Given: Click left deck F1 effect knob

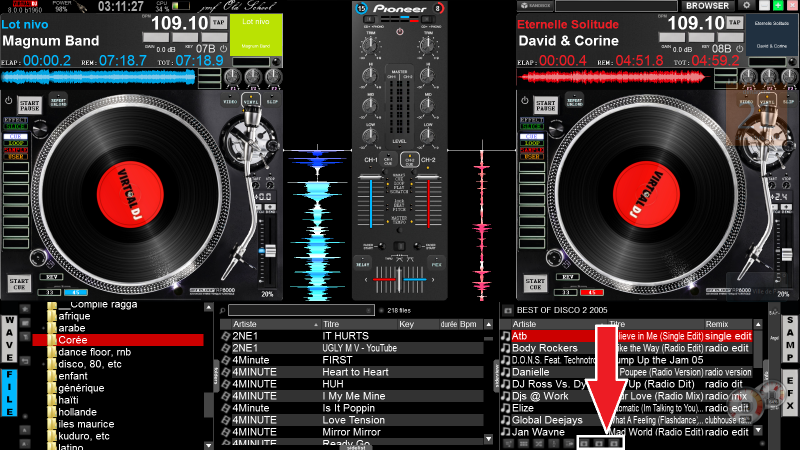Looking at the screenshot, I should tap(233, 77).
